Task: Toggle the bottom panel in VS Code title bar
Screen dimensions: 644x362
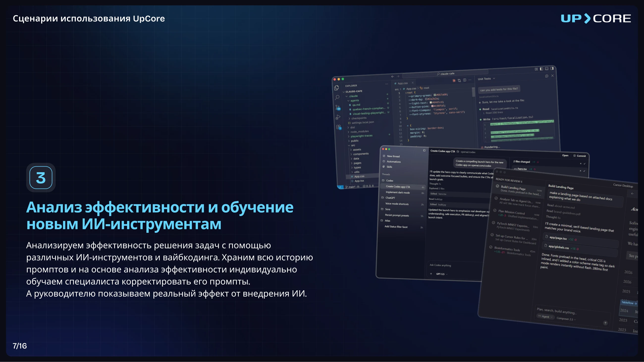Action: (x=547, y=69)
